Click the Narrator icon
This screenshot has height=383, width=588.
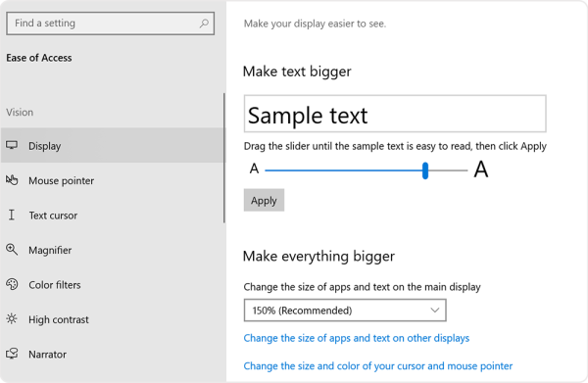point(12,354)
